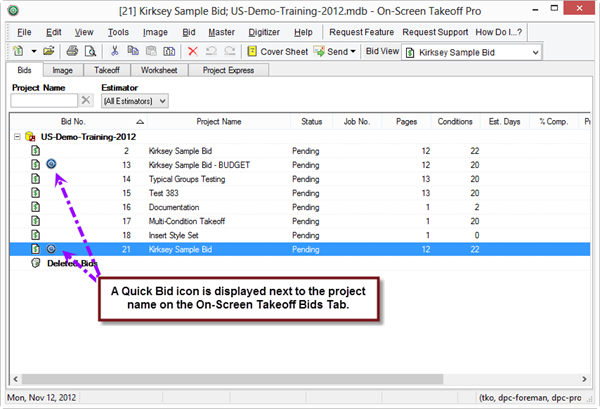The height and width of the screenshot is (409, 600).
Task: Open the Master menu
Action: [x=222, y=33]
